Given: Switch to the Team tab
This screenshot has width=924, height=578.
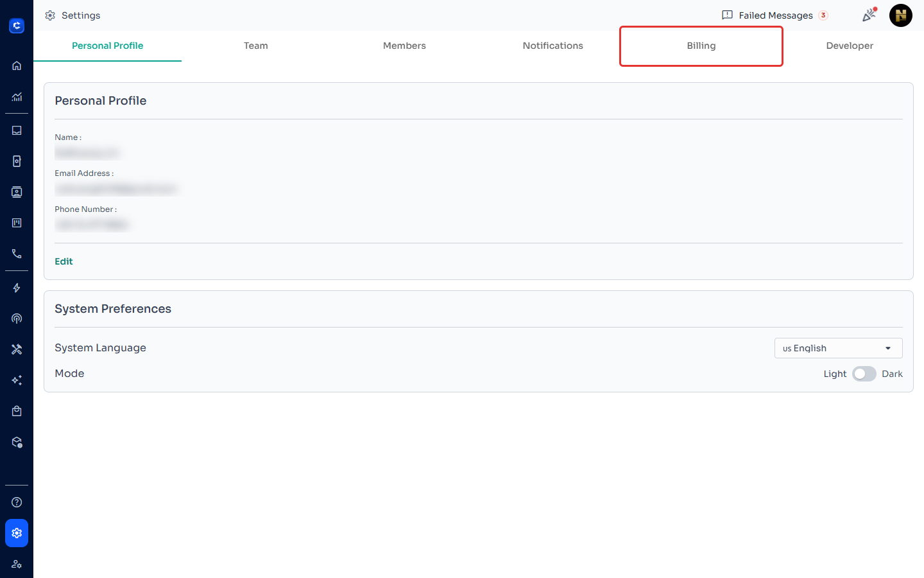Looking at the screenshot, I should 256,46.
